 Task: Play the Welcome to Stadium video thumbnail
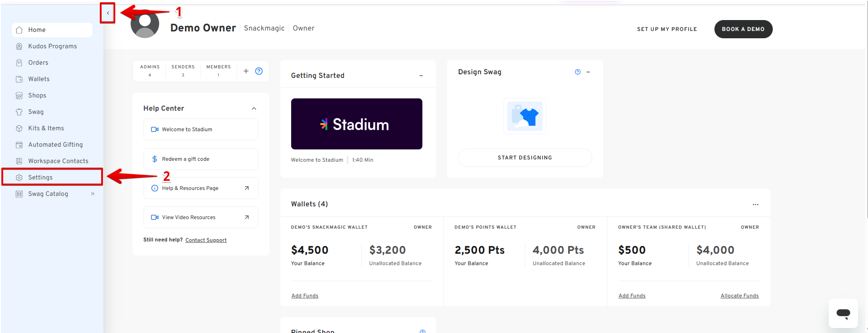pos(357,124)
